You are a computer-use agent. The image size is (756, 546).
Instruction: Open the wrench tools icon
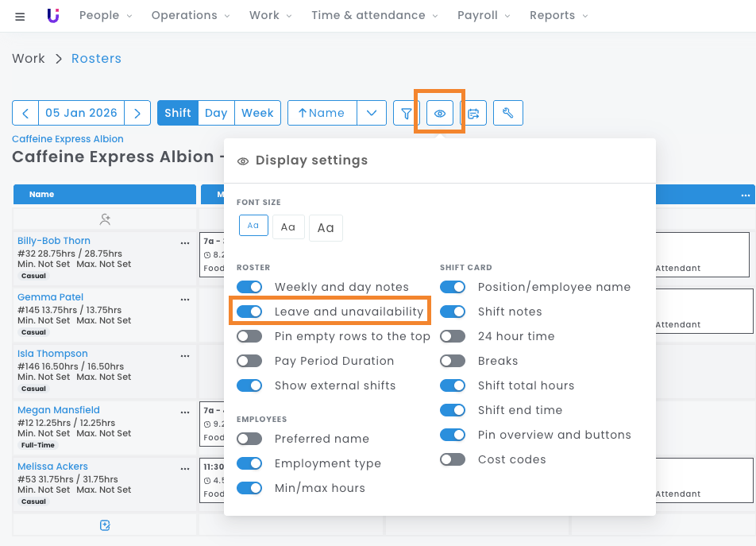(x=508, y=113)
